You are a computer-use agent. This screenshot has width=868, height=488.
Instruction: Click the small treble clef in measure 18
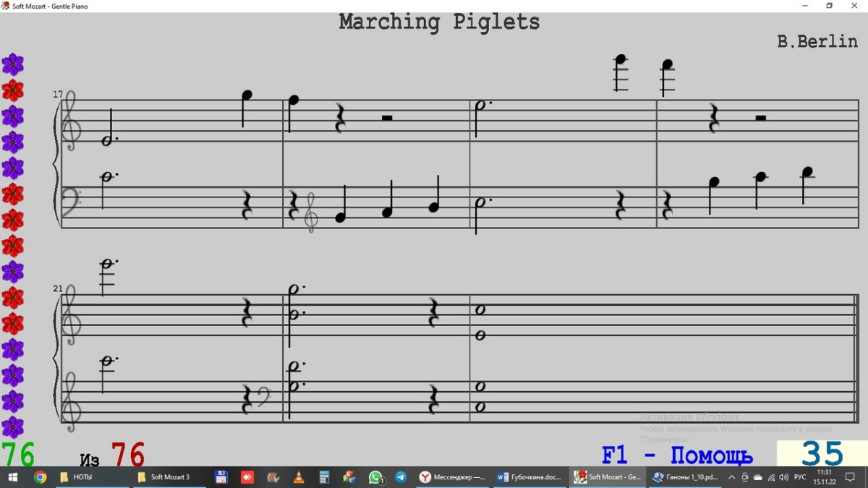pos(311,212)
